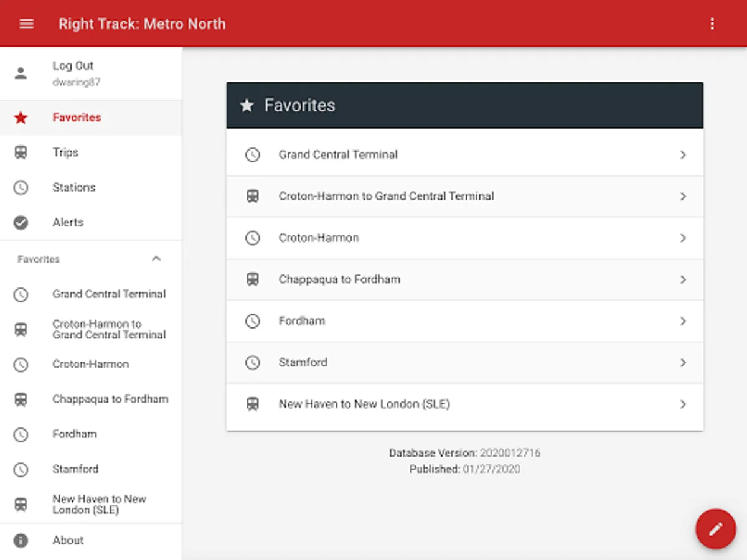Click sidebar train icon for Croton-Harmon to Grand Central
The image size is (747, 560).
tap(21, 329)
